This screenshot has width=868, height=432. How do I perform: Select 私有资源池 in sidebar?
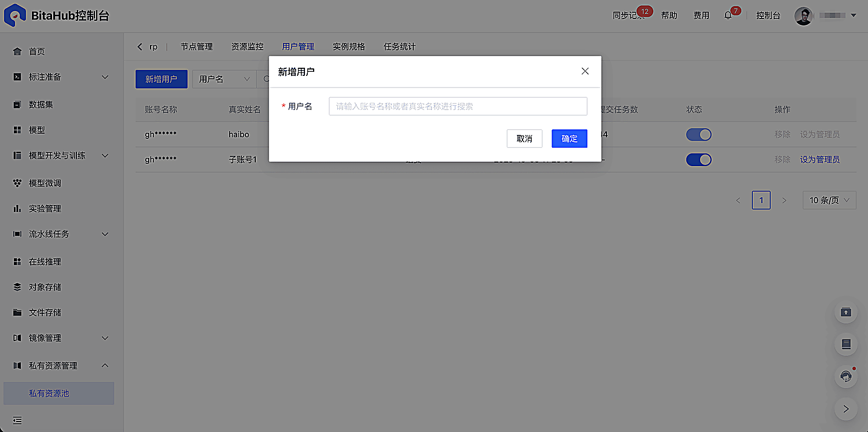pos(59,393)
